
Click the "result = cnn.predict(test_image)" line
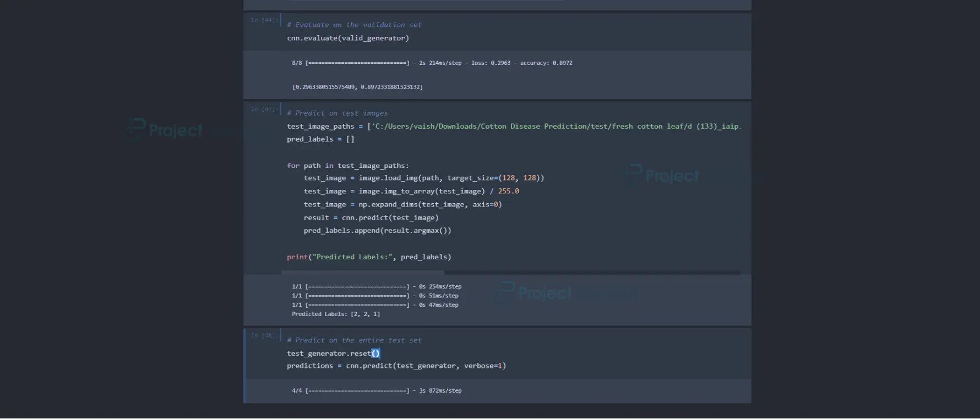[371, 217]
